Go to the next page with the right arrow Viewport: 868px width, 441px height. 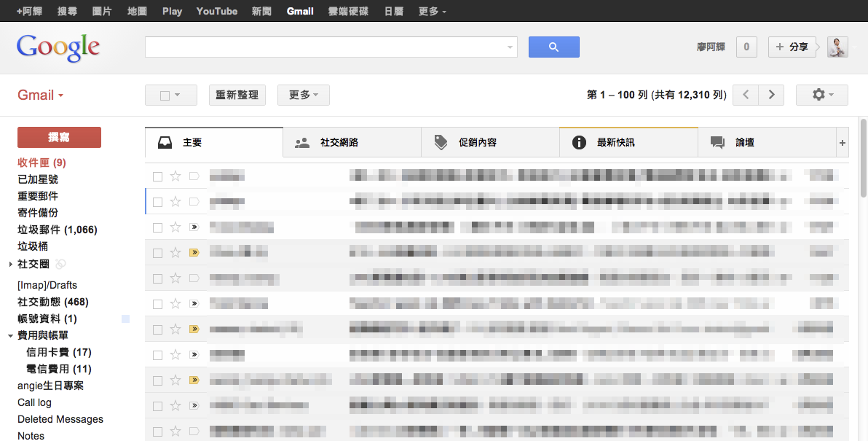coord(771,95)
